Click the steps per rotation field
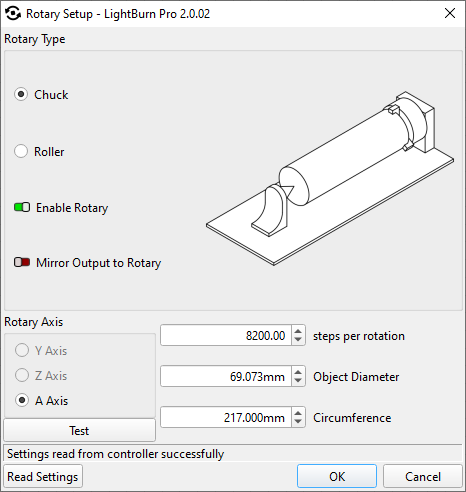Image resolution: width=466 pixels, height=492 pixels. (x=226, y=335)
